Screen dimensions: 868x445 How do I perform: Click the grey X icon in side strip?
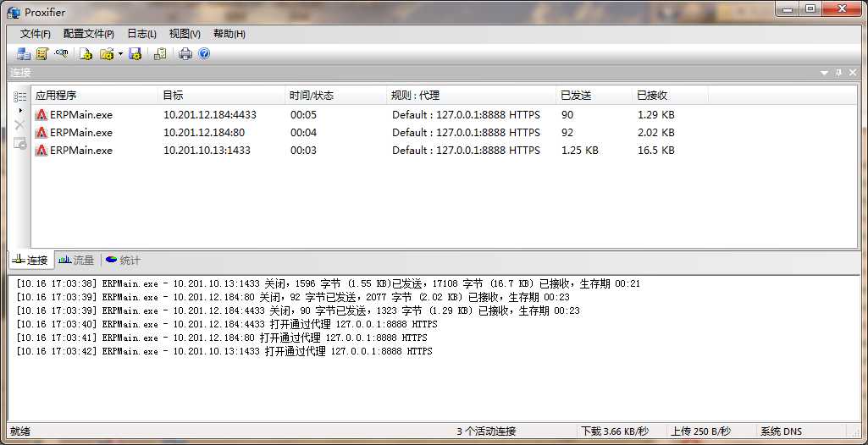point(20,125)
